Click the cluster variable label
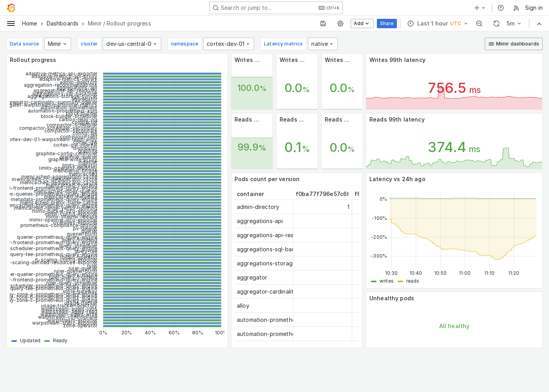The width and height of the screenshot is (549, 392). click(89, 44)
